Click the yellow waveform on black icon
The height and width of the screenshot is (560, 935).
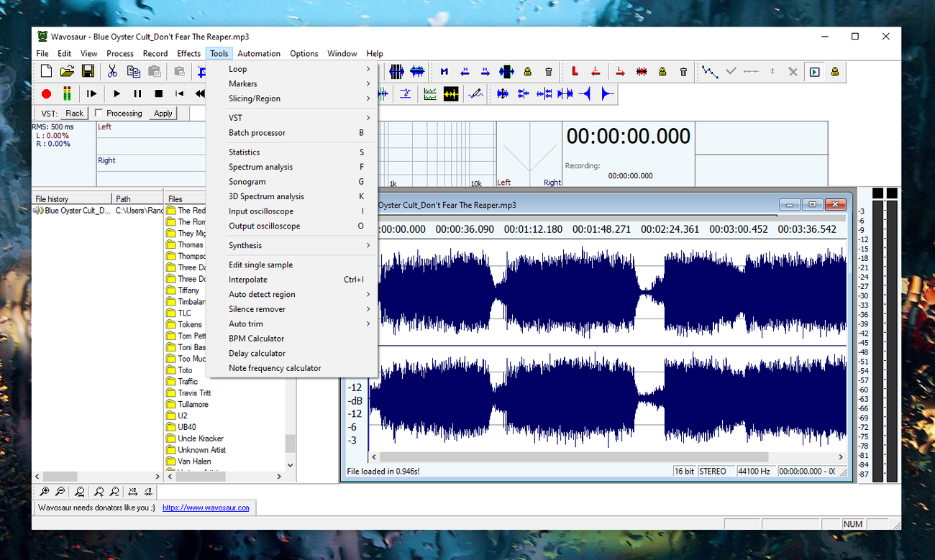point(451,93)
